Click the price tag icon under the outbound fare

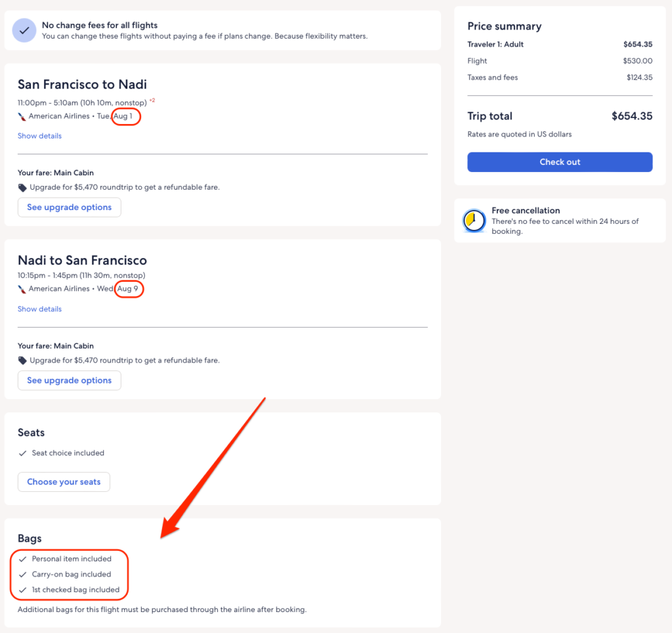click(22, 187)
